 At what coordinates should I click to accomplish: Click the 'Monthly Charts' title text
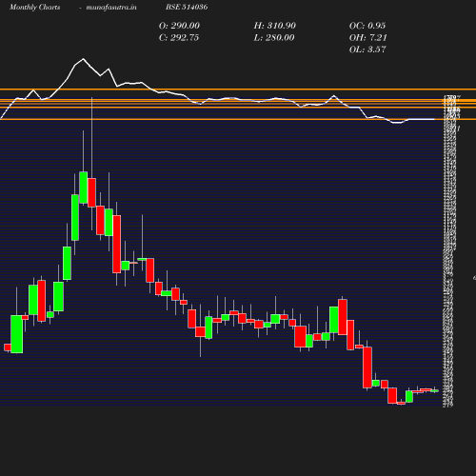pos(34,8)
